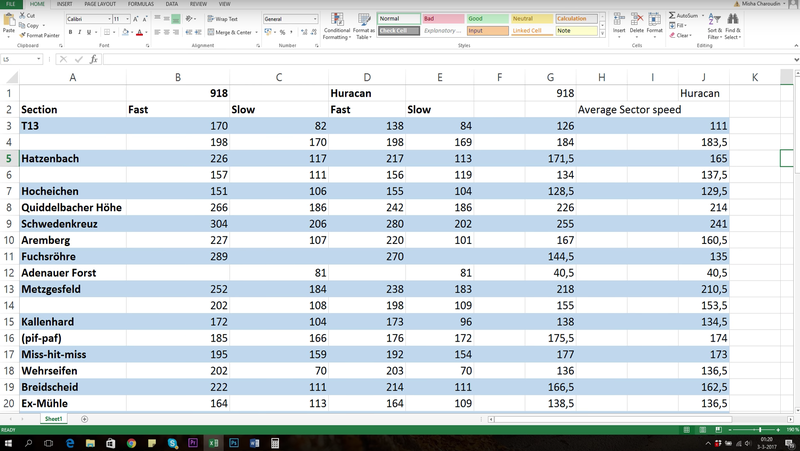Decrease font size with the smaller A
This screenshot has width=800, height=451.
pos(145,19)
